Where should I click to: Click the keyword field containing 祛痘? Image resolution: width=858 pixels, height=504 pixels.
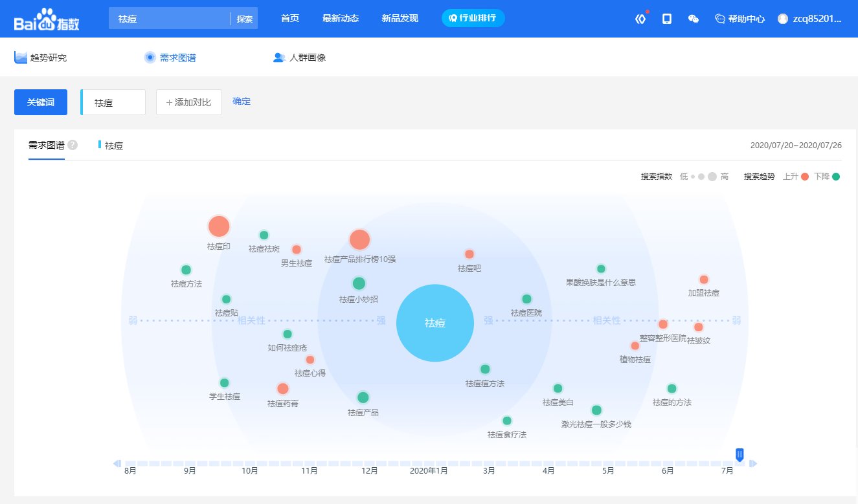113,102
